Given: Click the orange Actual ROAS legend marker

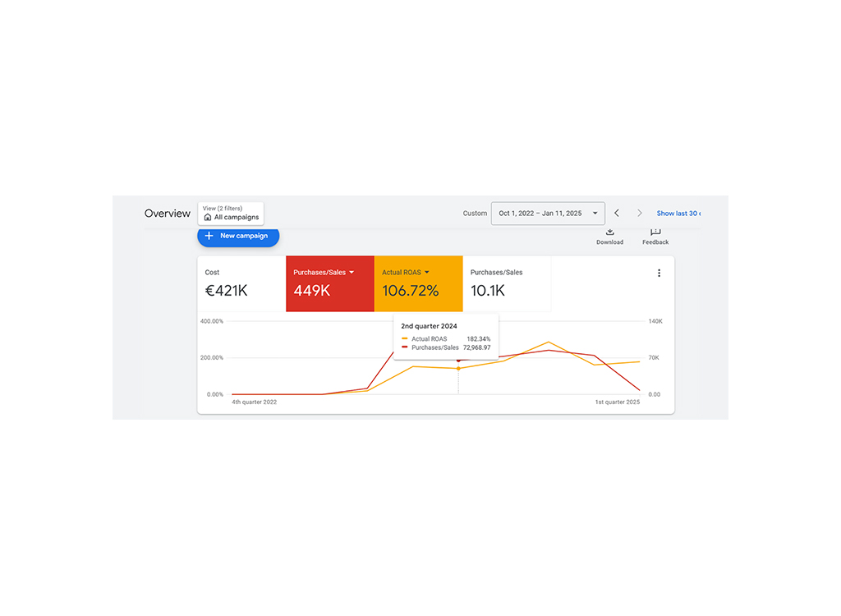Looking at the screenshot, I should tap(405, 338).
